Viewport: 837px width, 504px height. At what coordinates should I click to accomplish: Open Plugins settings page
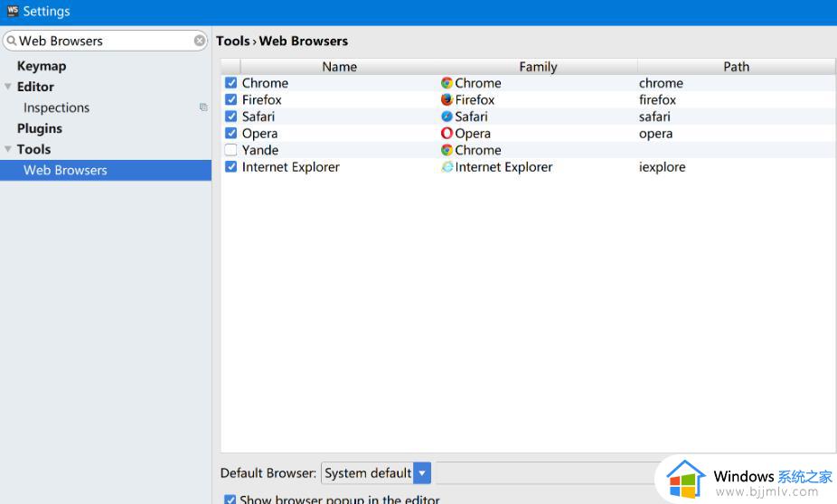click(40, 128)
